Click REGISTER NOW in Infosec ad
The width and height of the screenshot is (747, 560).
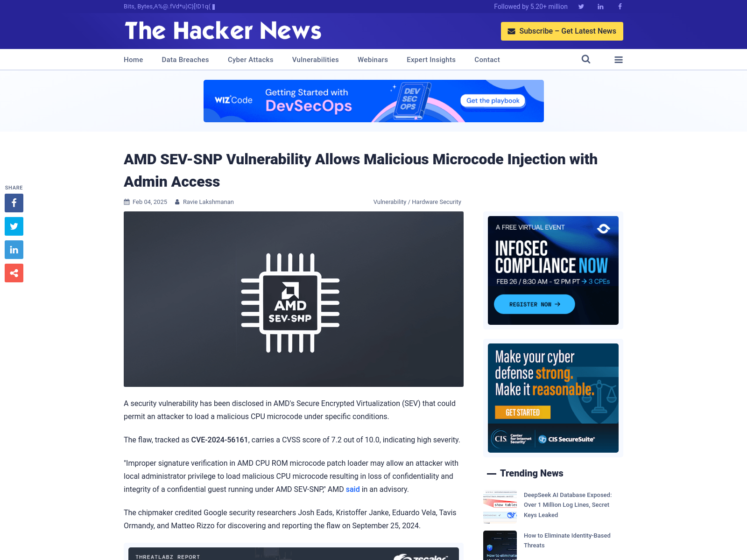534,304
